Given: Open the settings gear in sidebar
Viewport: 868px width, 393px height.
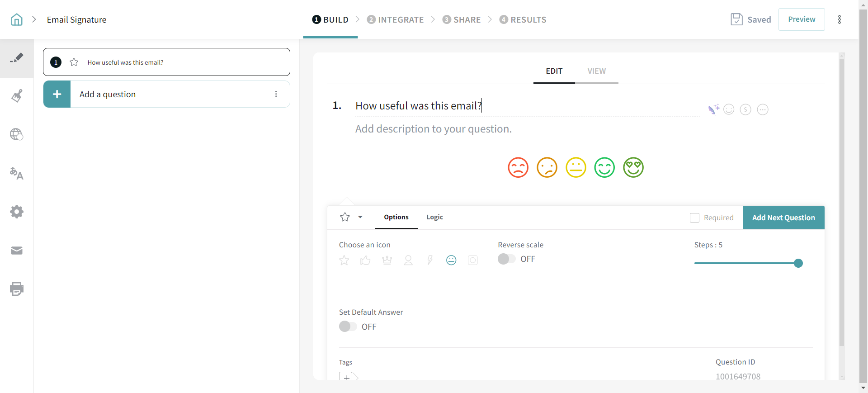Looking at the screenshot, I should click(17, 212).
